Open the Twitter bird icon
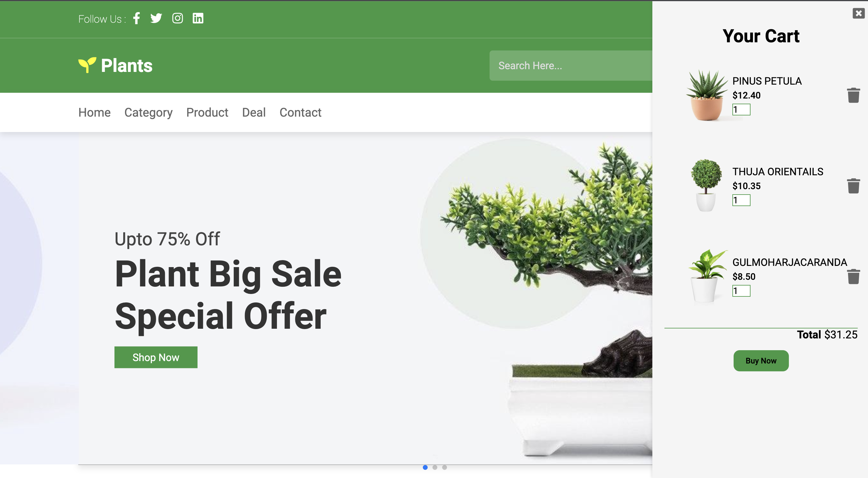 tap(156, 18)
